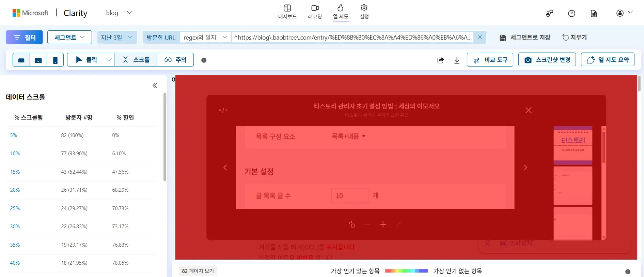Screen dimensions: 644x277
Task: Click the rotate icon in lightbox
Action: point(352,224)
